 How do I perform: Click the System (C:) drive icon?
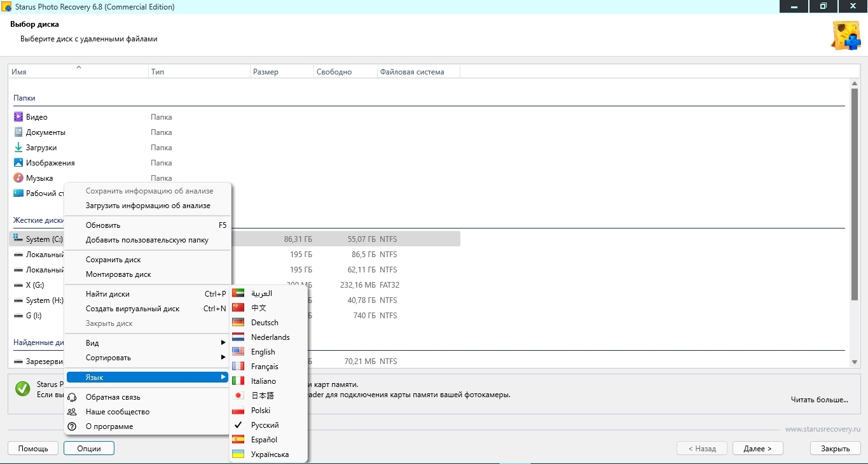pos(18,239)
